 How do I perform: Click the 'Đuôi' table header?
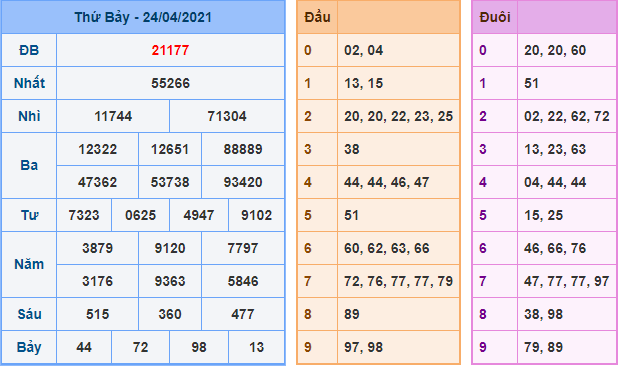click(x=495, y=17)
